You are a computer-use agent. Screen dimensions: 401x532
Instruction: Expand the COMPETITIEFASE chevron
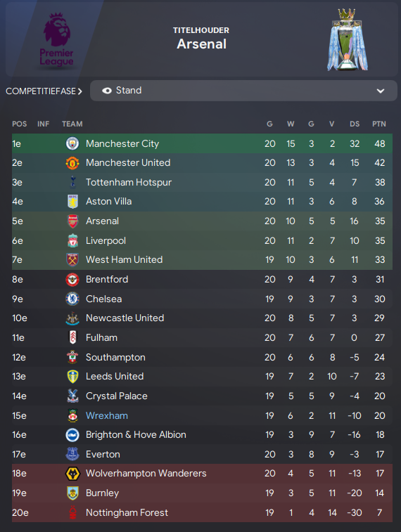[x=79, y=91]
